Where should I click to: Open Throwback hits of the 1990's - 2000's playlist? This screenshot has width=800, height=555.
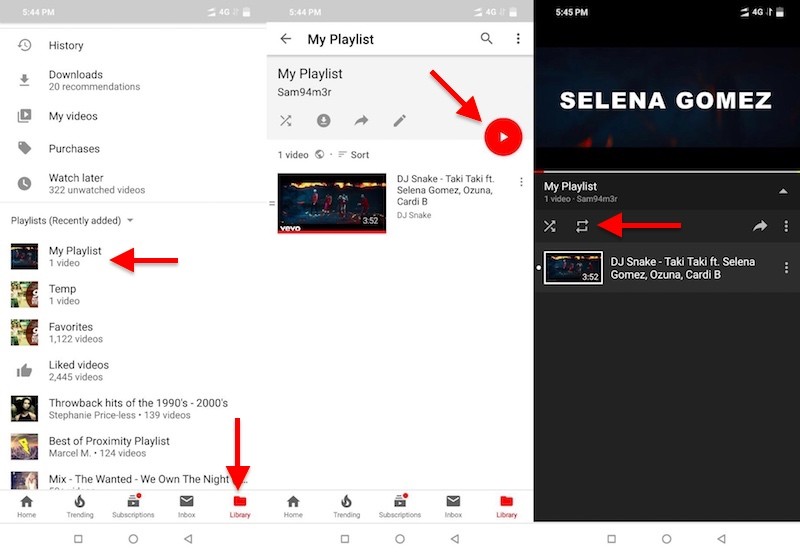[x=133, y=409]
